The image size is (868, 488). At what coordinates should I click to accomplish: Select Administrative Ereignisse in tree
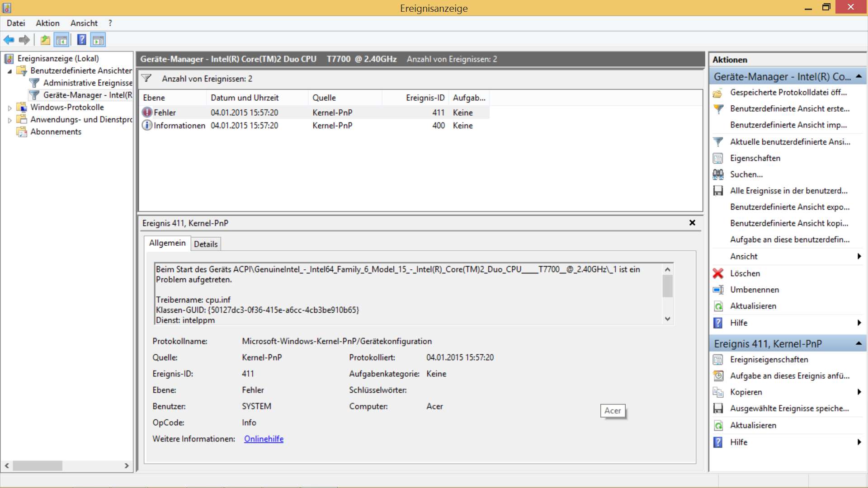[x=88, y=83]
